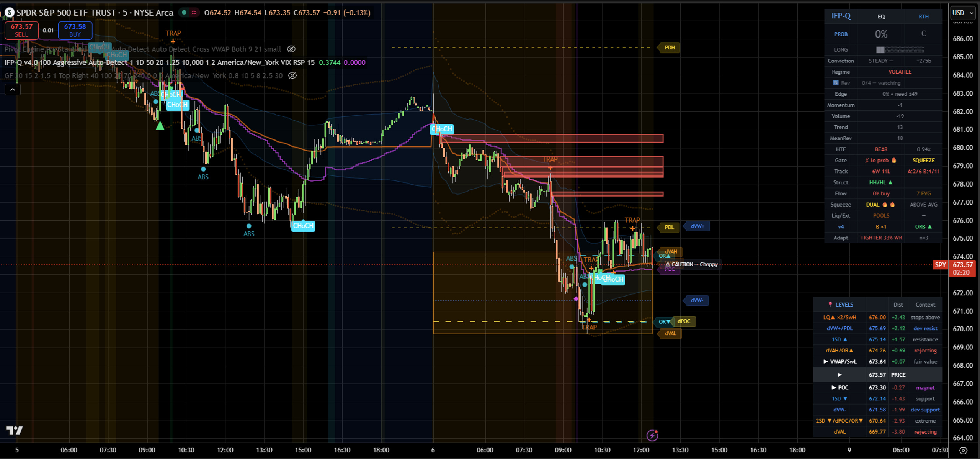980x459 pixels.
Task: Select the IFP-Q v4.0 indicator legend line
Action: coord(160,62)
